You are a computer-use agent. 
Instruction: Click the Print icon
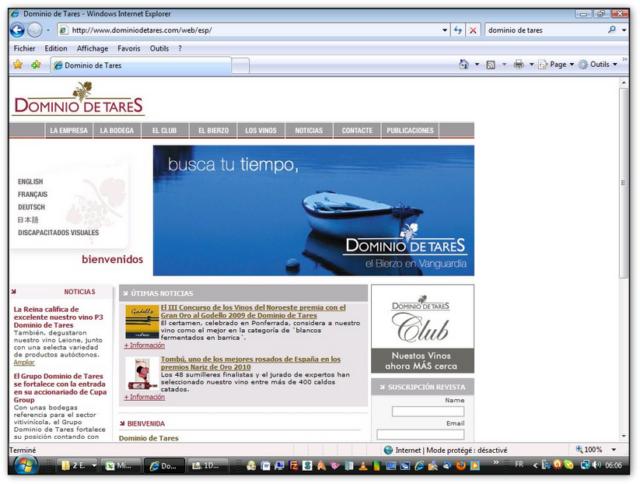[518, 64]
